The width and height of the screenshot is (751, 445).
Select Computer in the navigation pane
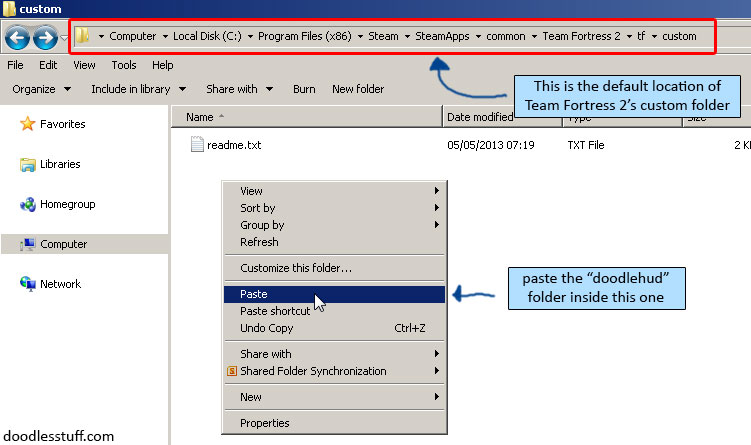[x=63, y=244]
